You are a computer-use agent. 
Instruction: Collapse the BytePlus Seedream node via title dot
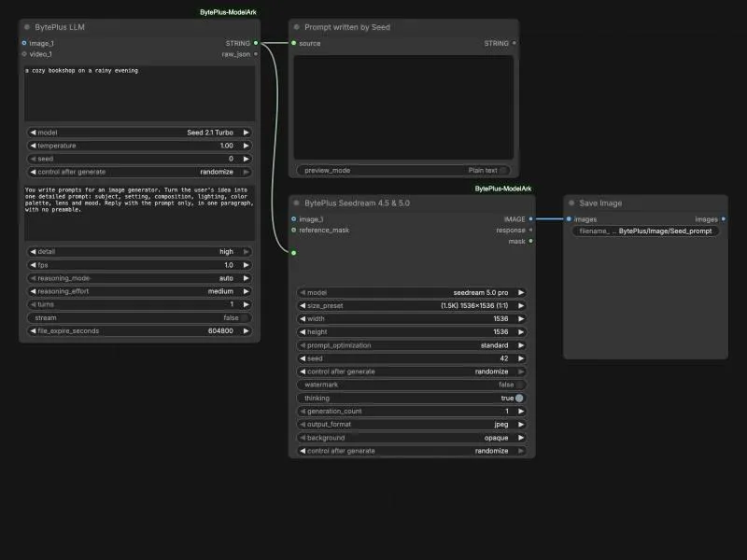click(297, 203)
